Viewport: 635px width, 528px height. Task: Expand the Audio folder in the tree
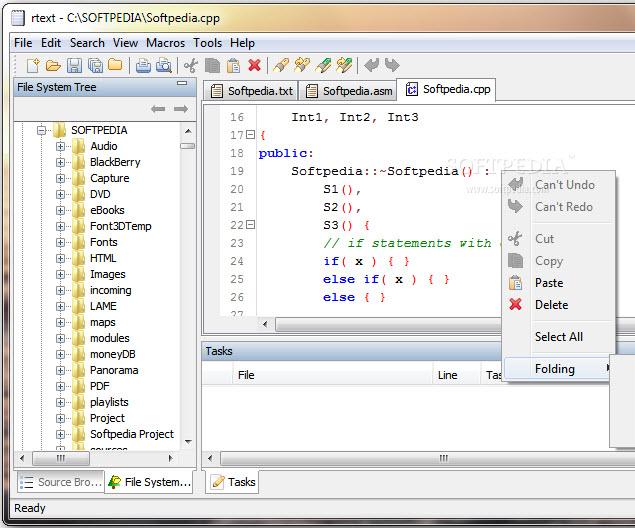[x=61, y=146]
